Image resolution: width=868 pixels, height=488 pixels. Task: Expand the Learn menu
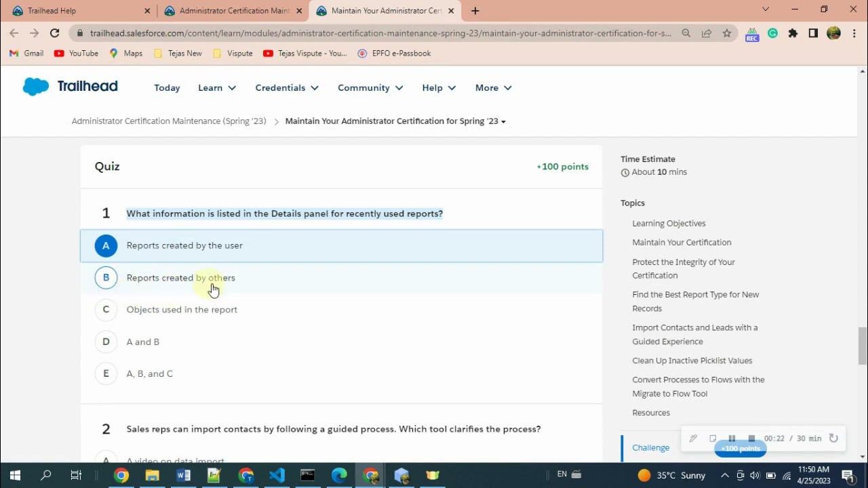tap(217, 87)
